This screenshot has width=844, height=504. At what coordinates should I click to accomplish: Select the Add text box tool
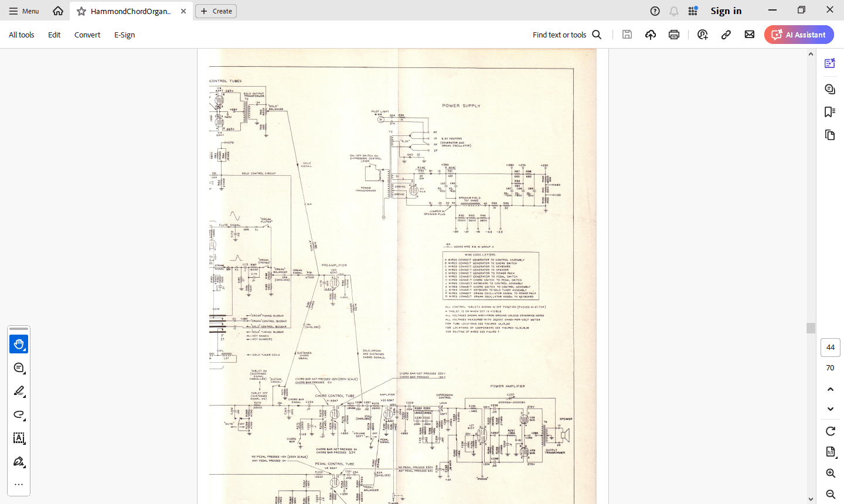(19, 438)
